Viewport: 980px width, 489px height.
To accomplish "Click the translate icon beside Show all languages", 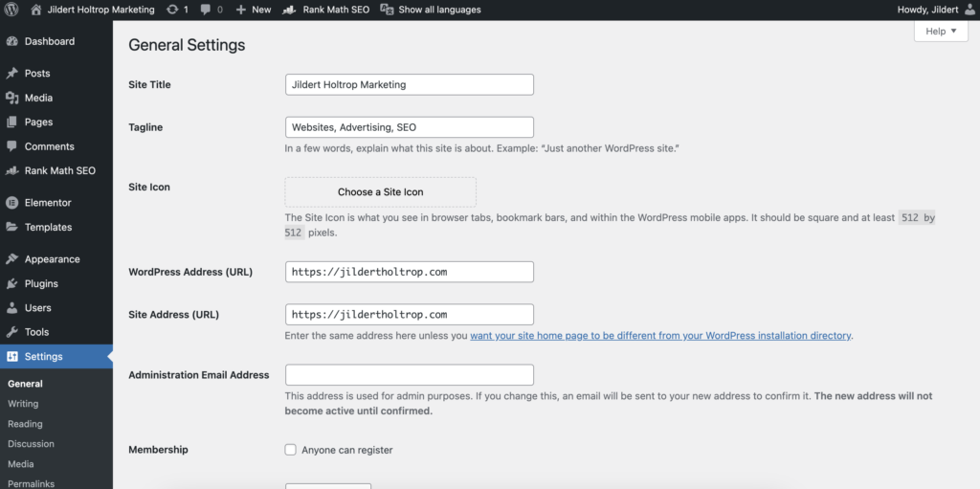I will point(387,10).
